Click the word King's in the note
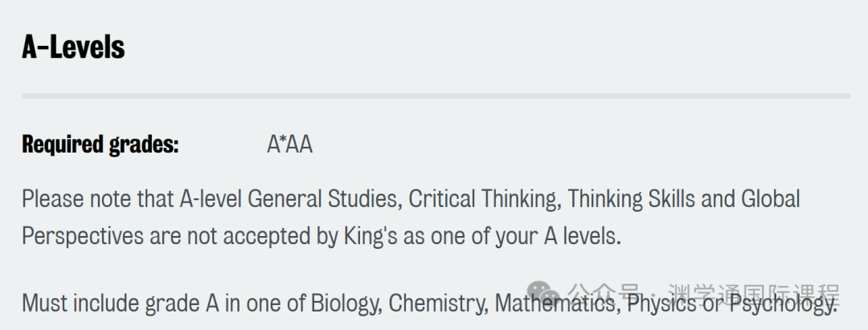868x330 pixels. pyautogui.click(x=371, y=237)
